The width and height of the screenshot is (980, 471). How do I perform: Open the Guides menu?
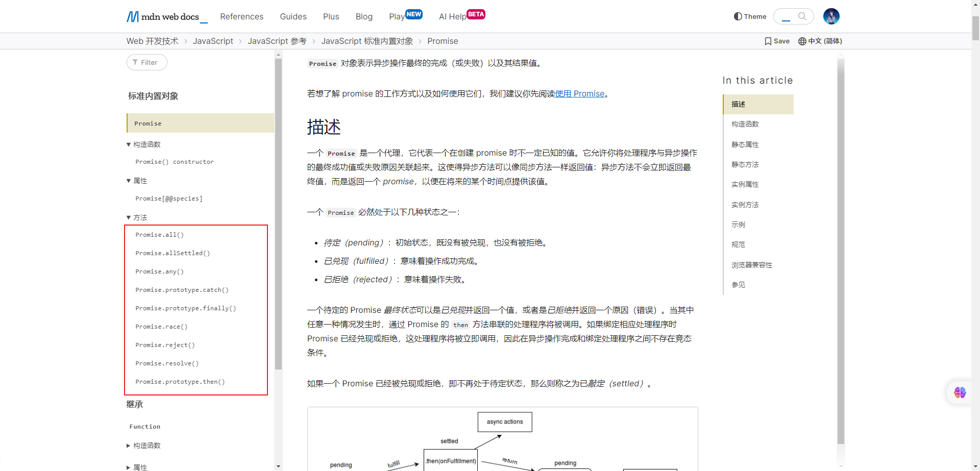click(293, 17)
